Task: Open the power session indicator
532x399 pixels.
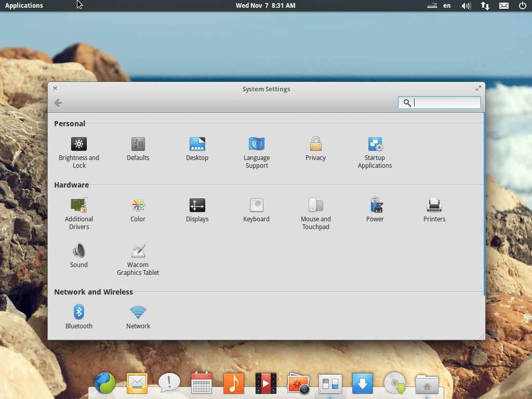Action: 523,5
